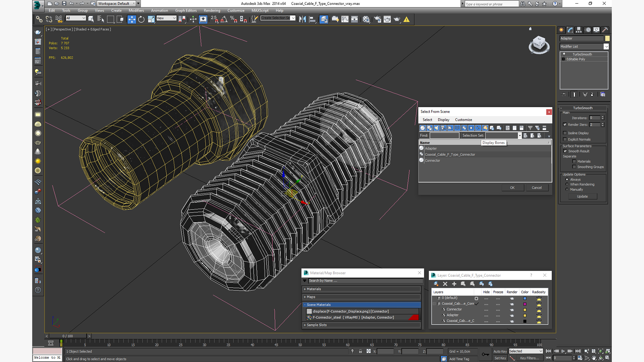Click magenta color swatch of Coaxial_Cab layer
The width and height of the screenshot is (644, 362).
coord(525,304)
